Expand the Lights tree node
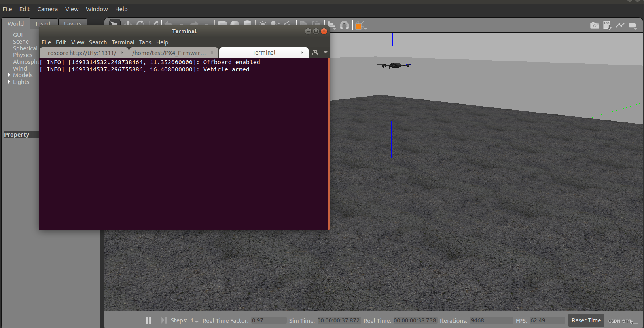This screenshot has width=644, height=328. click(x=9, y=82)
